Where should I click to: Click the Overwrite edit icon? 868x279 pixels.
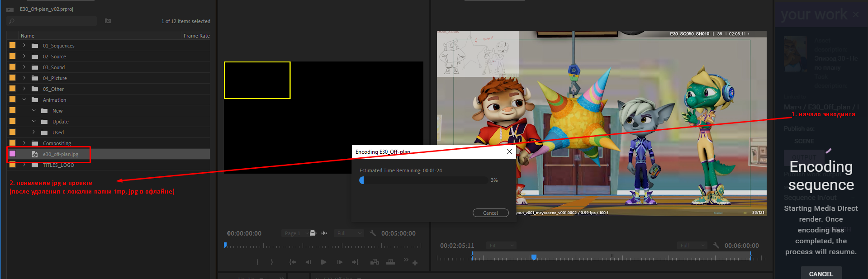(391, 262)
